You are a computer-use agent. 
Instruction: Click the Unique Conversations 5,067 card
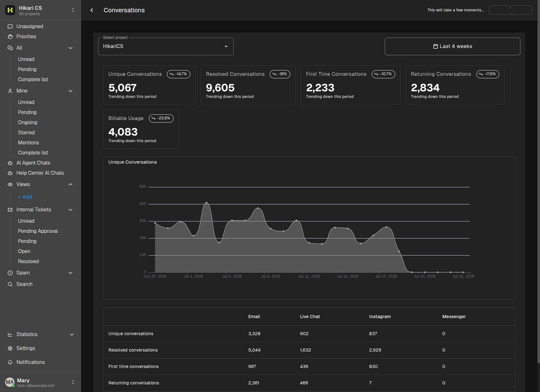click(149, 85)
